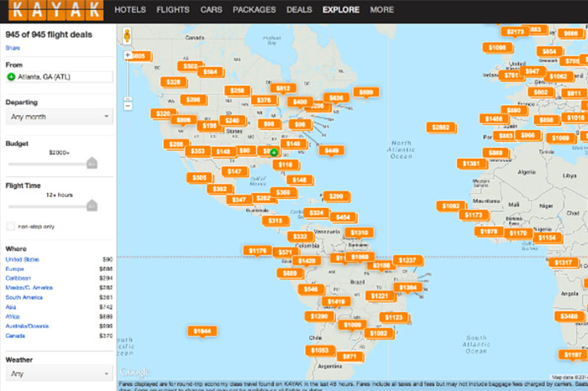Click the green Atlanta origin marker on map
588x391 pixels.
274,153
